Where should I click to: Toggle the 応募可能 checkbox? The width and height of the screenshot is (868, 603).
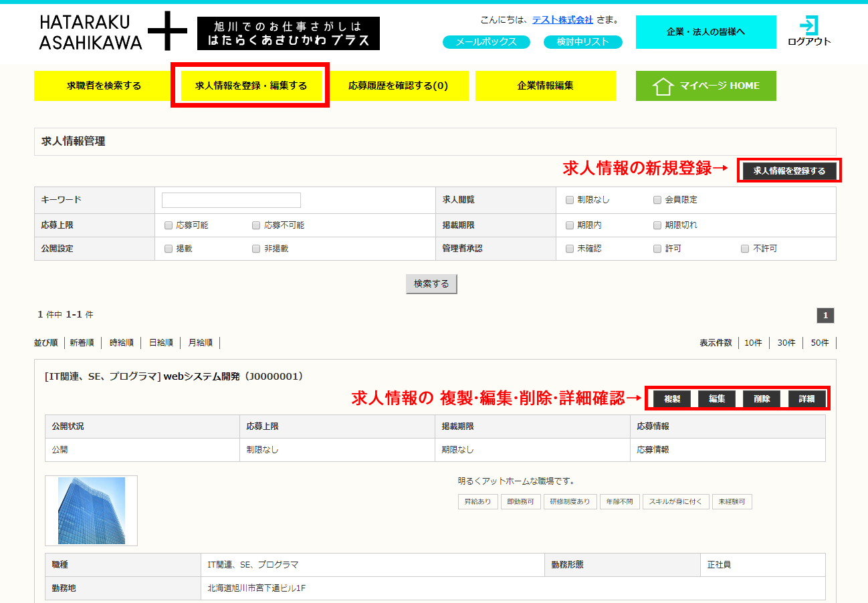(x=169, y=225)
